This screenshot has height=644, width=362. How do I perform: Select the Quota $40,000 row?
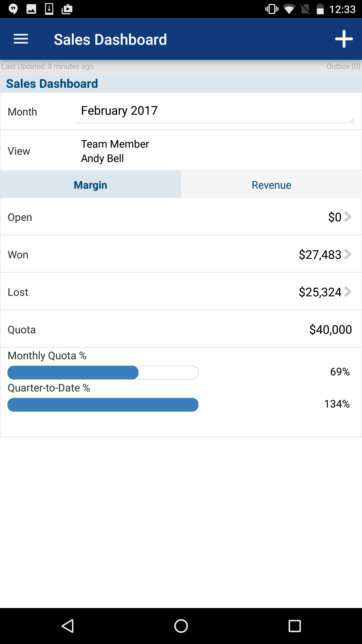[181, 329]
